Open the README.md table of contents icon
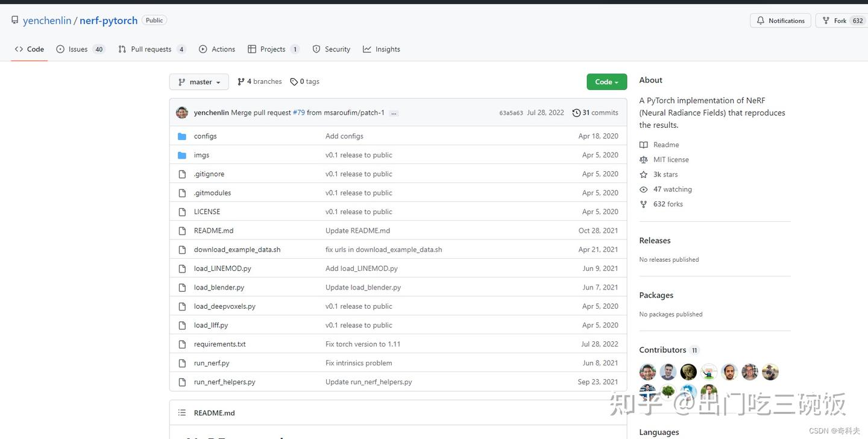The width and height of the screenshot is (868, 439). tap(182, 413)
